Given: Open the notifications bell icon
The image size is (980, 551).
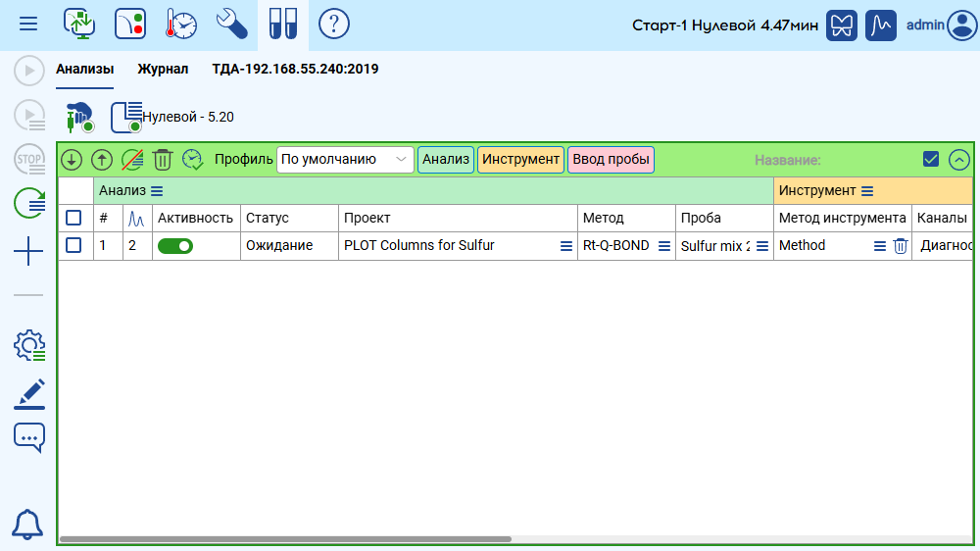Looking at the screenshot, I should click(x=28, y=525).
